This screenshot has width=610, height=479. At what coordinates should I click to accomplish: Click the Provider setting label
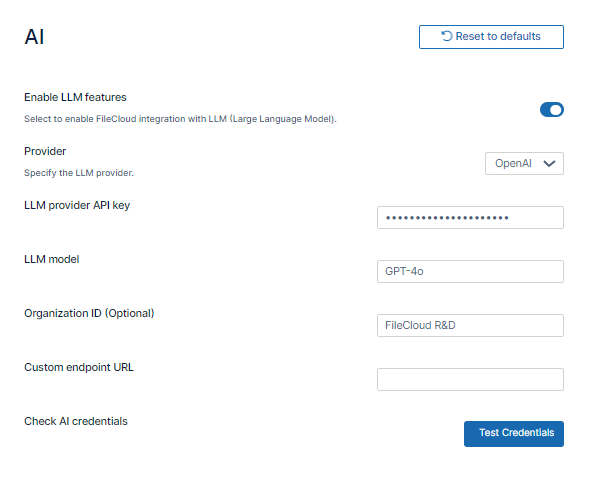coord(45,152)
